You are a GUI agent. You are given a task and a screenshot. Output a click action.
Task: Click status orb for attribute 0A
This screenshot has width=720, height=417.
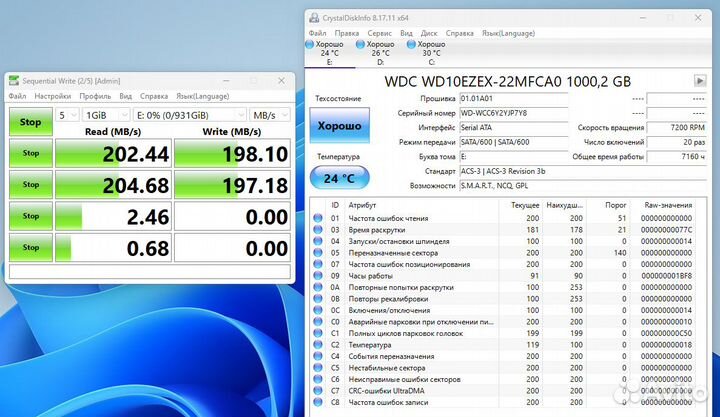318,287
